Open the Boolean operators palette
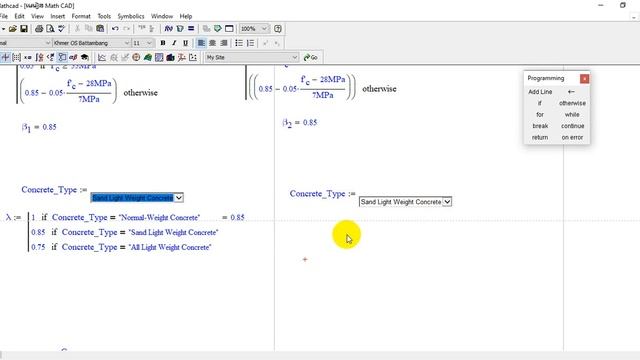 coord(51,58)
